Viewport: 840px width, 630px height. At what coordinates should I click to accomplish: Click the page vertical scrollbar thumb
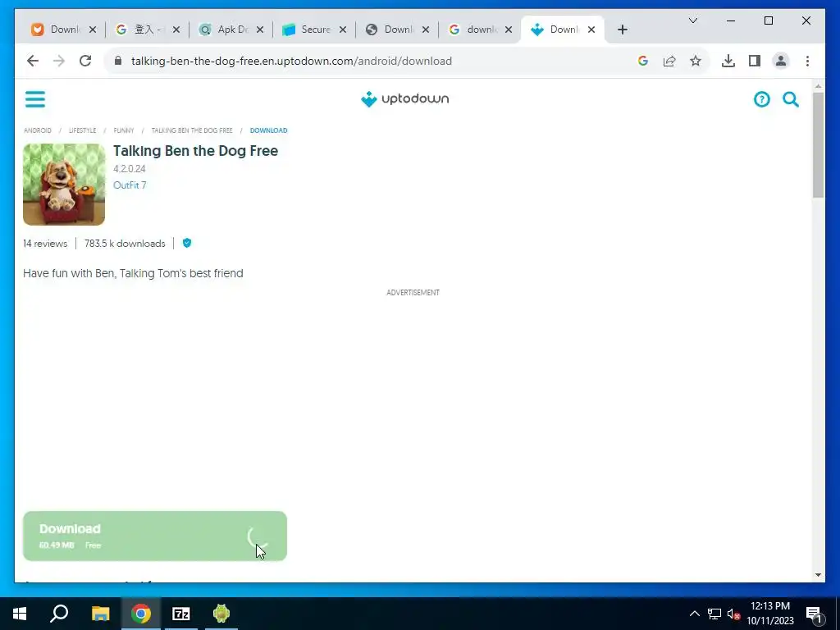click(818, 144)
